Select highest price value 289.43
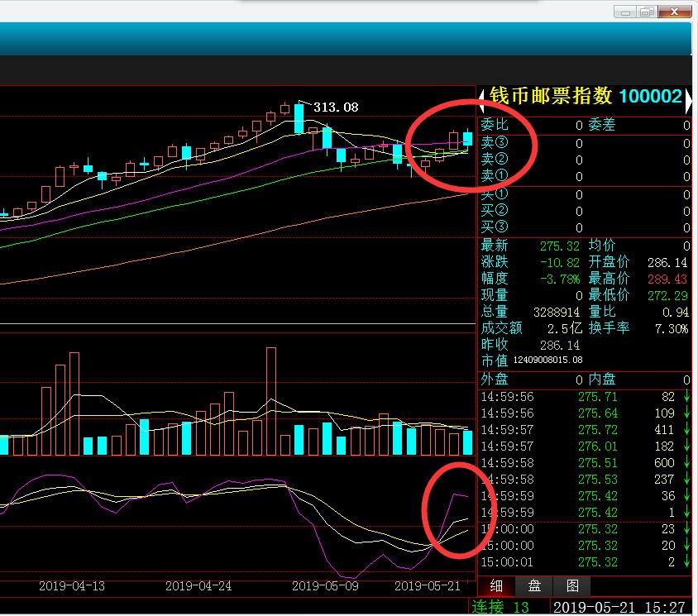 tap(667, 279)
